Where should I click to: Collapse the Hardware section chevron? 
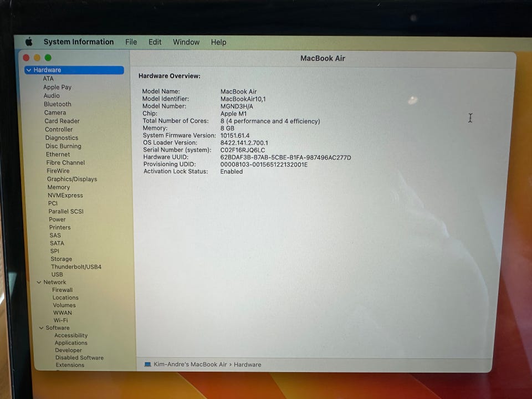(x=29, y=70)
